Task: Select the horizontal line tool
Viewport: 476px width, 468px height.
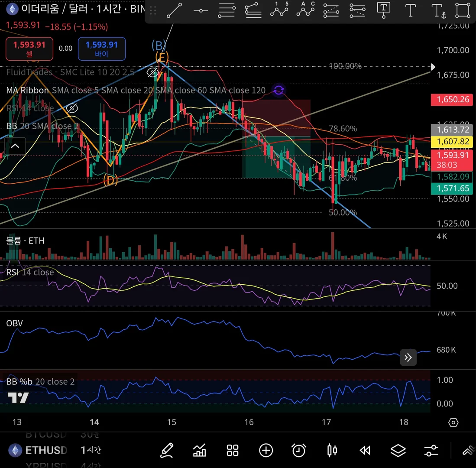Action: click(201, 11)
